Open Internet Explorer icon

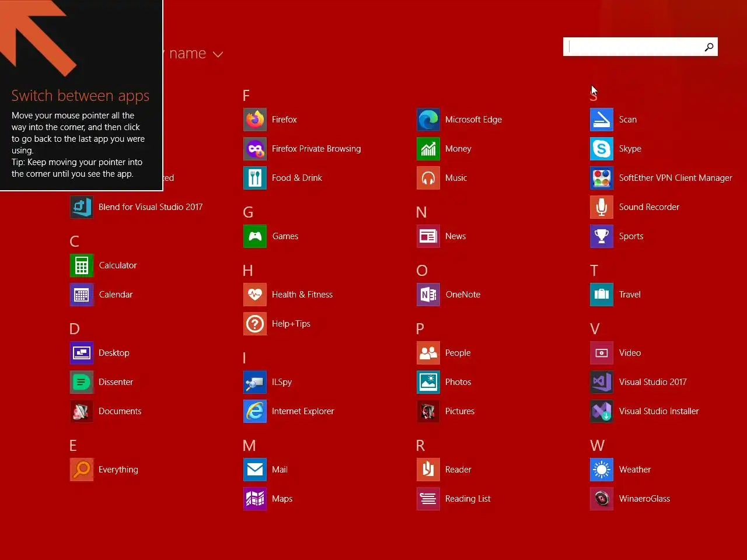coord(255,411)
